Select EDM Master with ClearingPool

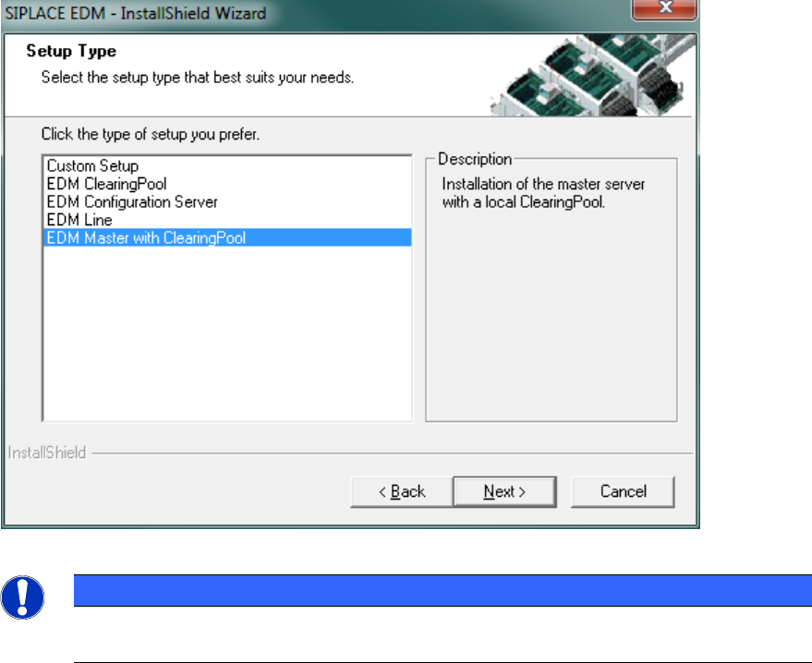[227, 237]
